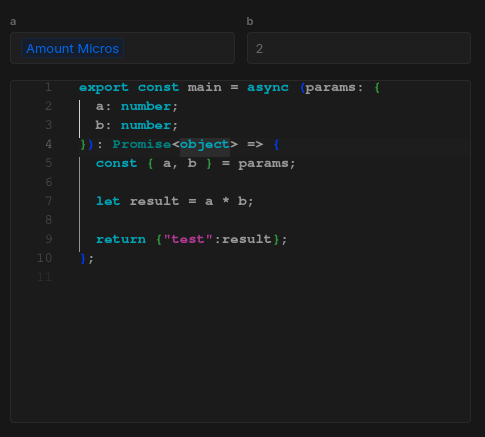The height and width of the screenshot is (437, 485).
Task: Click the 'Promise' type on line 4
Action: pos(142,144)
